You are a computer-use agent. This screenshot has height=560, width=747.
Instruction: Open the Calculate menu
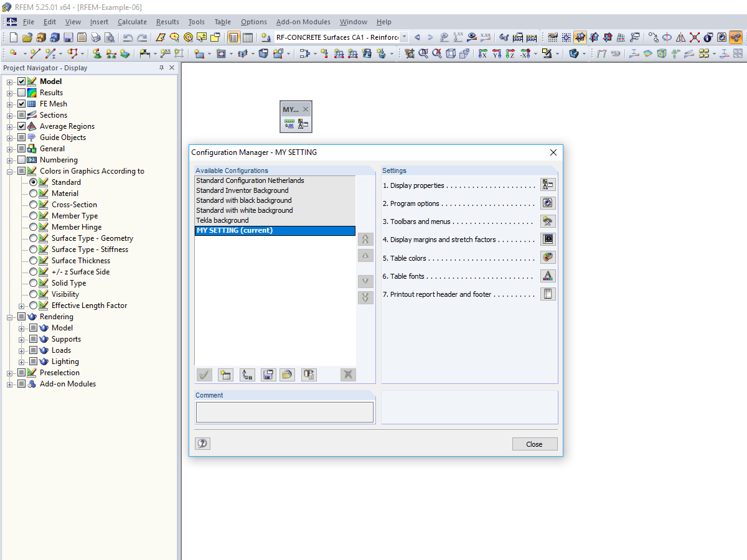(132, 22)
